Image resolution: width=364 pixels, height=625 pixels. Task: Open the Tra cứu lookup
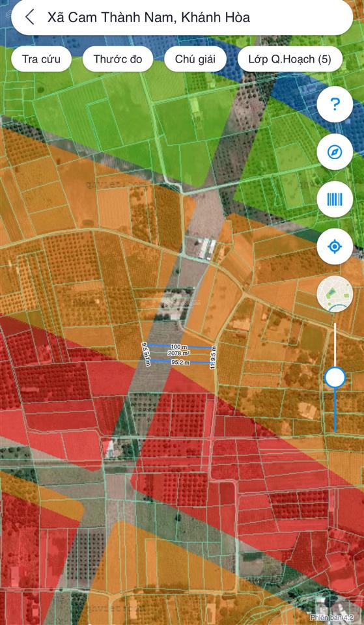[x=42, y=59]
